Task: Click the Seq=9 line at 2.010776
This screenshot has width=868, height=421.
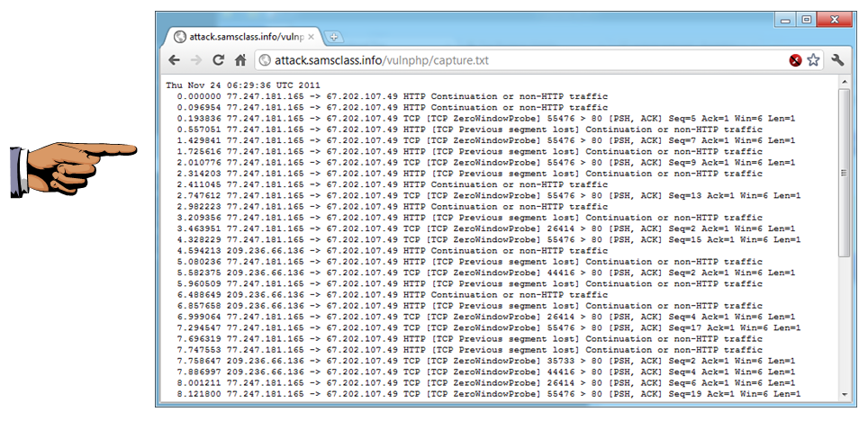Action: pos(486,163)
